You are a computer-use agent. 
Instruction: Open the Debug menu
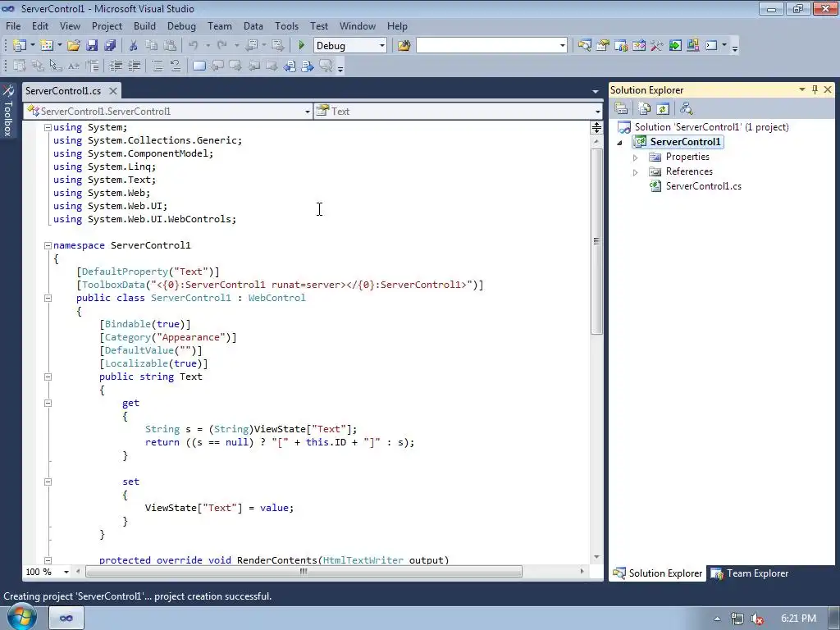coord(181,25)
